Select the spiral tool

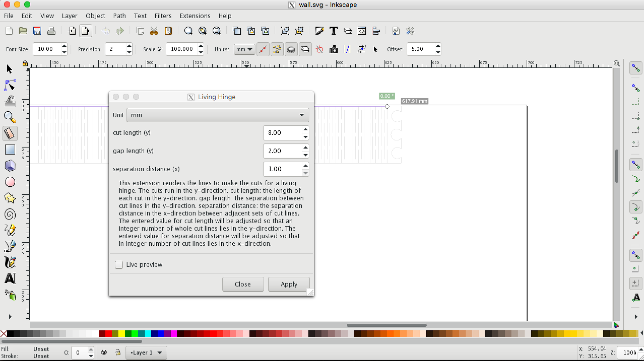pos(10,214)
